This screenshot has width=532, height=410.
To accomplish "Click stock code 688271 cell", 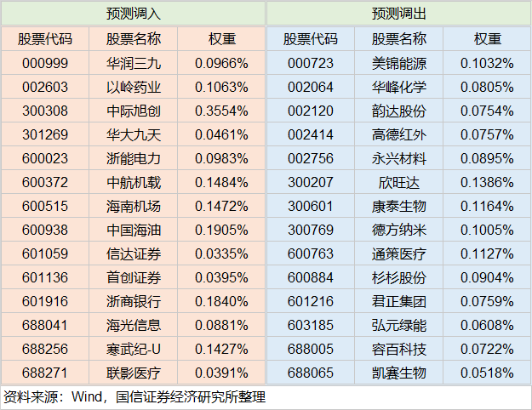I will click(44, 373).
